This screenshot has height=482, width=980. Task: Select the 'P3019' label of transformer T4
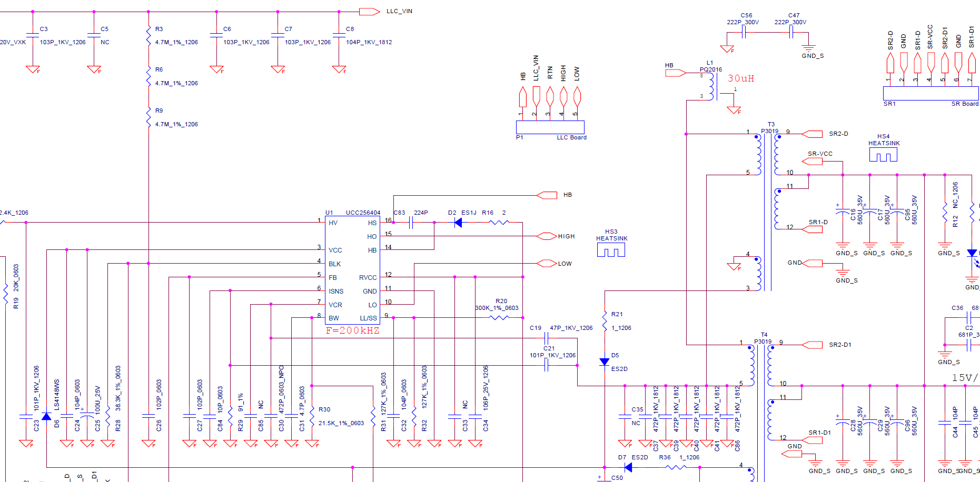click(763, 342)
